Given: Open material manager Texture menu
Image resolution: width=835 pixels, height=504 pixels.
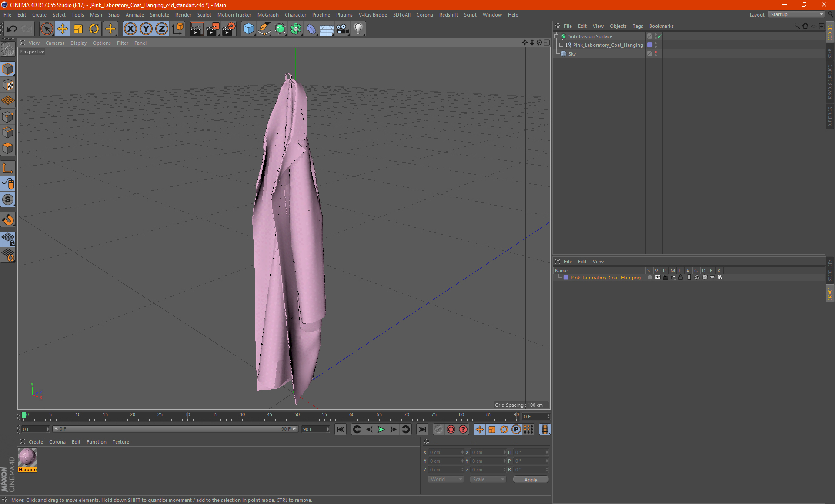Looking at the screenshot, I should [x=120, y=442].
